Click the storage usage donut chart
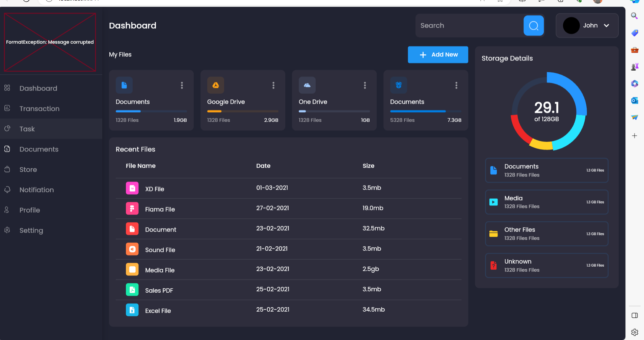 tap(547, 112)
